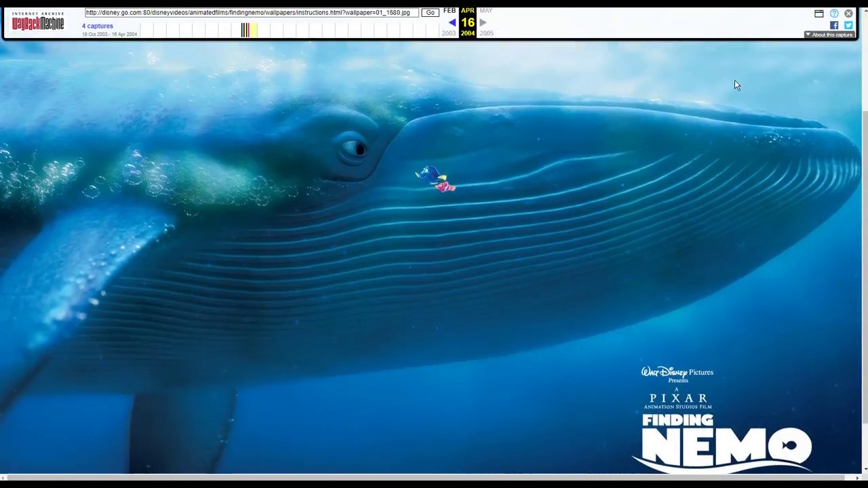This screenshot has width=868, height=488.
Task: Expand About this capture
Action: tap(829, 35)
